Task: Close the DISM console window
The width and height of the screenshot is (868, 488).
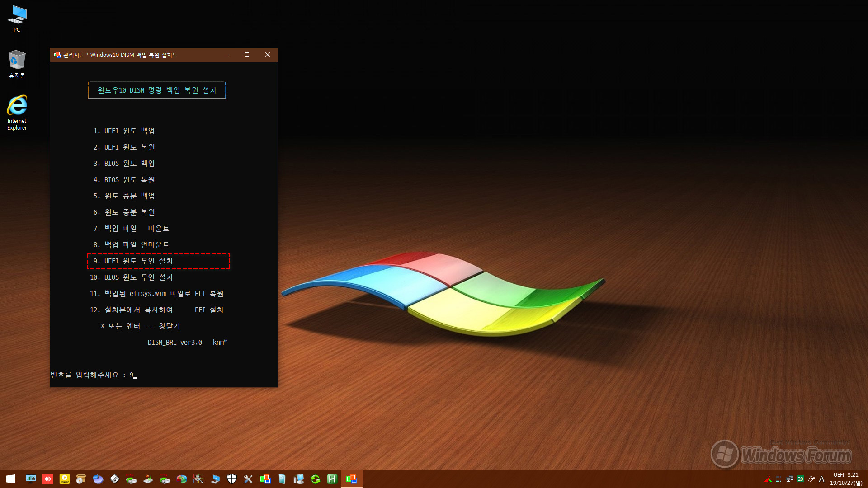Action: 268,55
